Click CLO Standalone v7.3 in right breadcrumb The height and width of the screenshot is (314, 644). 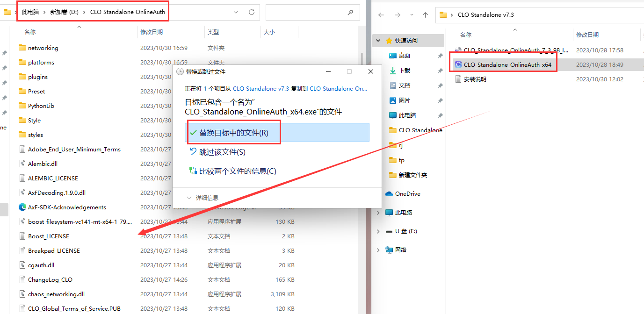point(485,14)
